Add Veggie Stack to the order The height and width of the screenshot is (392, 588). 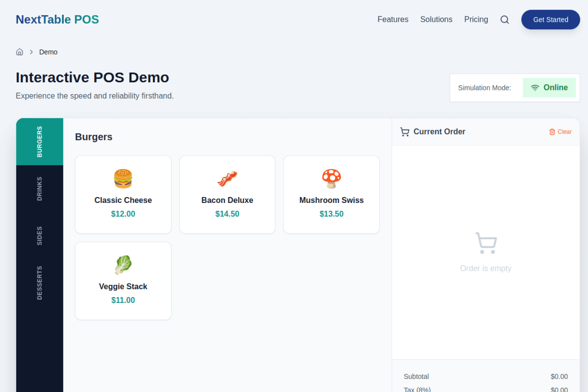click(123, 281)
